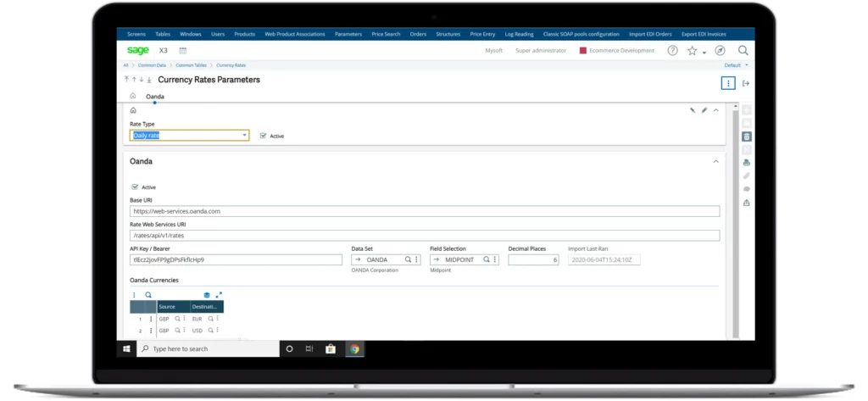
Task: Collapse the Rate Type section chevron
Action: [x=715, y=110]
